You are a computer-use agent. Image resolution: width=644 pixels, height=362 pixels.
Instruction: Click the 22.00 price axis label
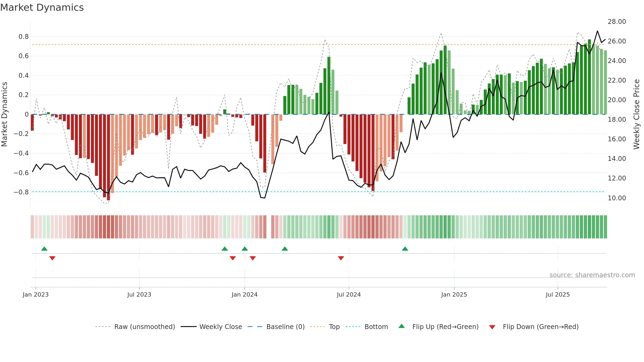tap(617, 80)
